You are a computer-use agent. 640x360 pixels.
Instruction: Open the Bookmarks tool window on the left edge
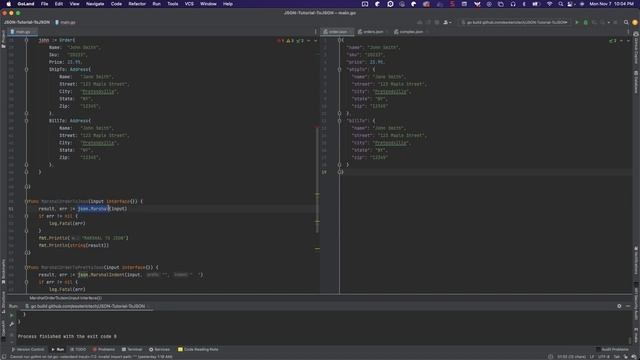[3, 271]
